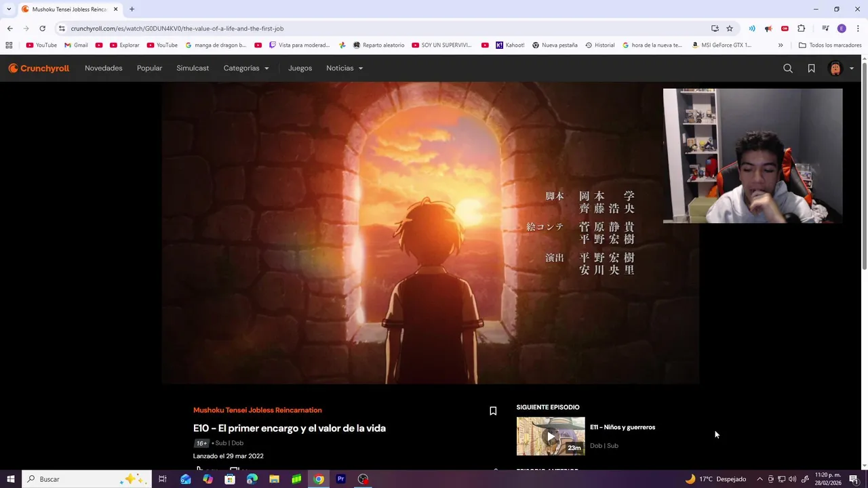Screen dimensions: 868x488
Task: Open the manga de dragon b... bookmark
Action: (216, 45)
